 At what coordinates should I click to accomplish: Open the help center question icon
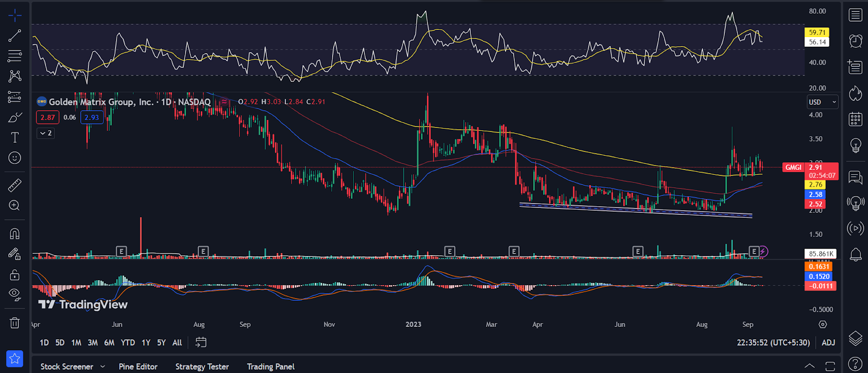point(856,364)
